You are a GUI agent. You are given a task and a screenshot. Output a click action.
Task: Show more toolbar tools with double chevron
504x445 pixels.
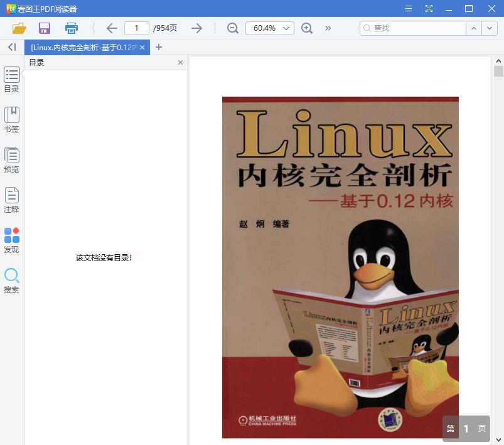click(328, 28)
